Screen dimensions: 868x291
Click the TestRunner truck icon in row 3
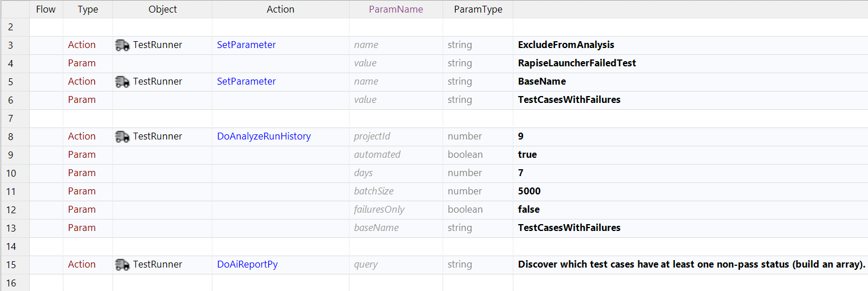[x=122, y=45]
